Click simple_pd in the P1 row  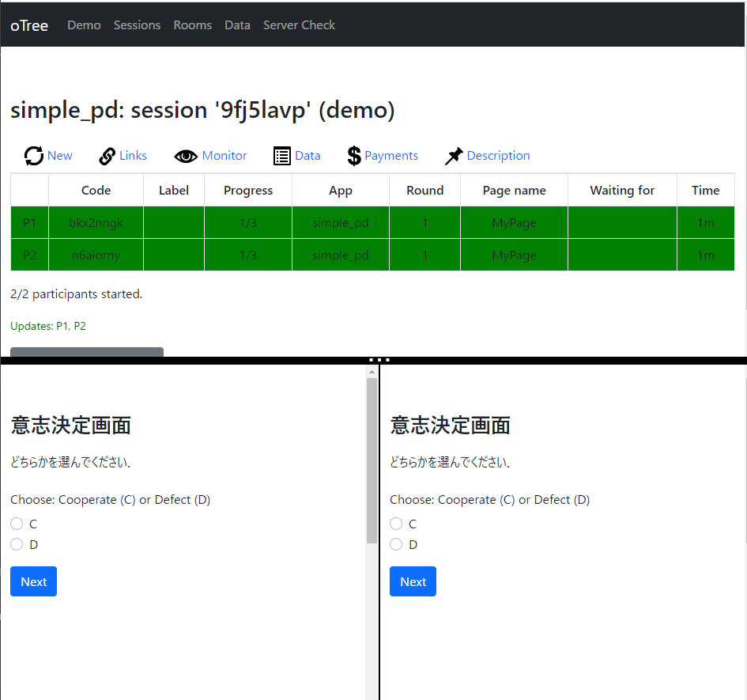click(x=341, y=223)
